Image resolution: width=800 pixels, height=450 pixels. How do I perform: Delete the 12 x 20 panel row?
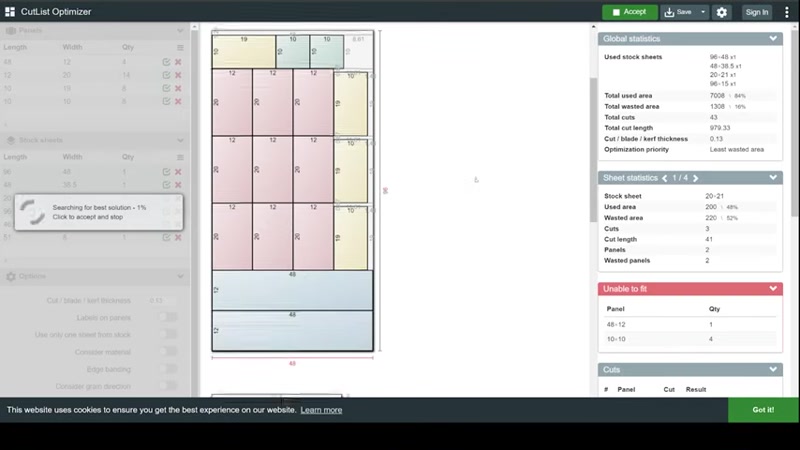point(178,75)
